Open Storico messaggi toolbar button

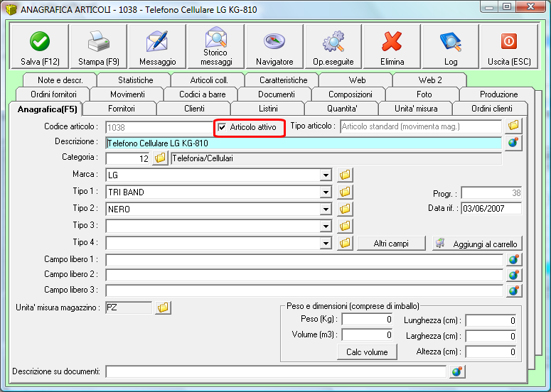[216, 46]
